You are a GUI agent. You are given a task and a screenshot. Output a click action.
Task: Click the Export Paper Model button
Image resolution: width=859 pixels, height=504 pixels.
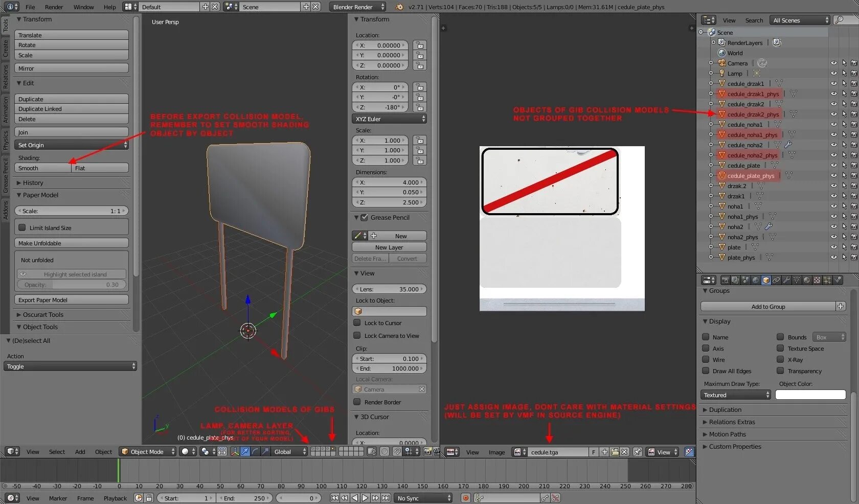point(71,300)
